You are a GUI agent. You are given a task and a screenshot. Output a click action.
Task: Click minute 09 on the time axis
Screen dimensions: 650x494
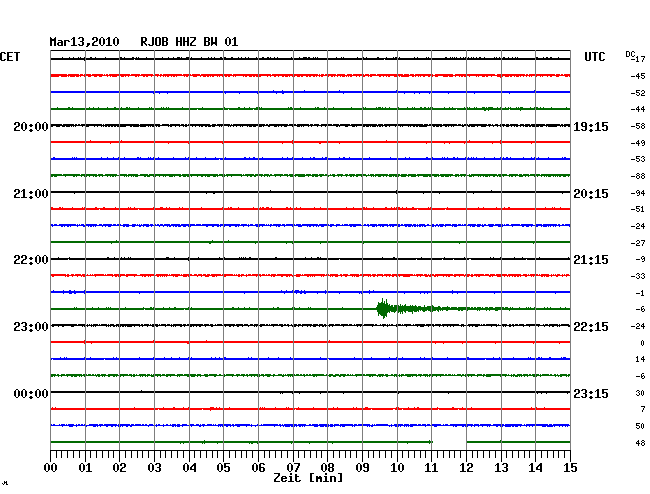(x=362, y=467)
